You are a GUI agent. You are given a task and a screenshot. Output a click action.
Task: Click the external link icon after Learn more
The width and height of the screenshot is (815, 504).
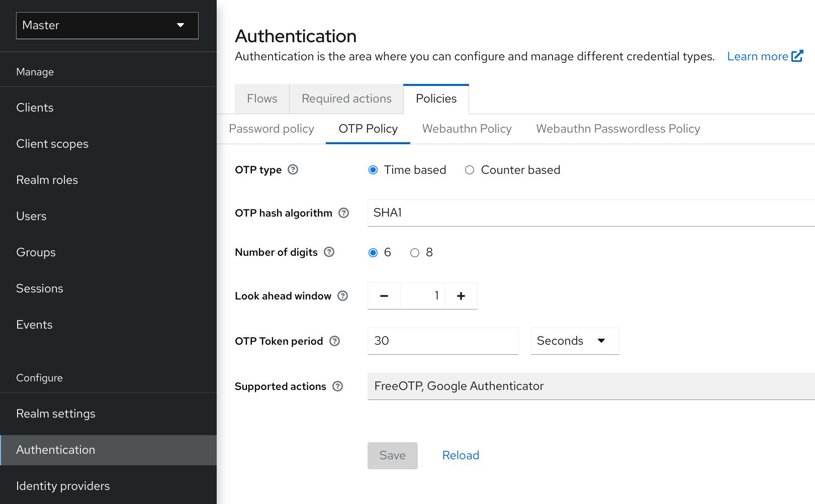797,56
